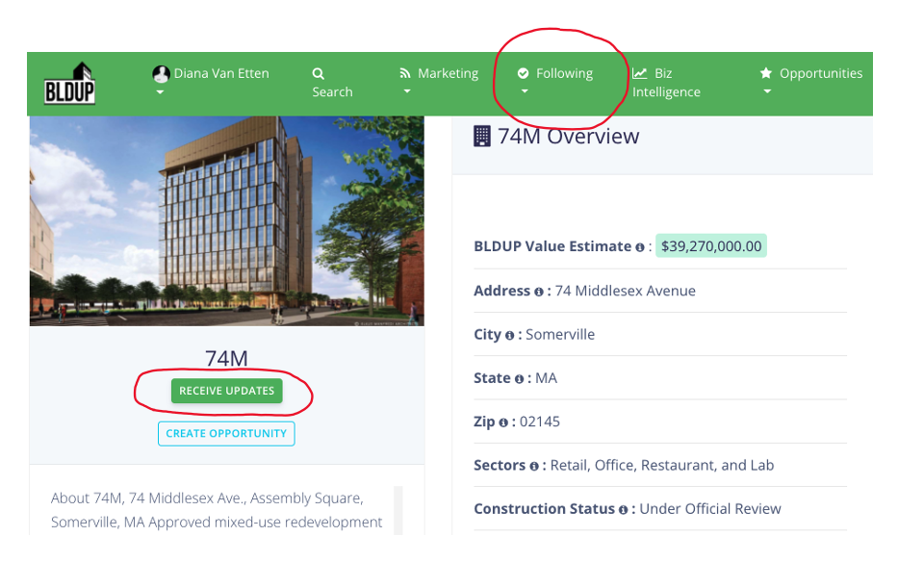Image resolution: width=924 pixels, height=562 pixels.
Task: Expand the Opportunities dropdown arrow
Action: (x=767, y=92)
